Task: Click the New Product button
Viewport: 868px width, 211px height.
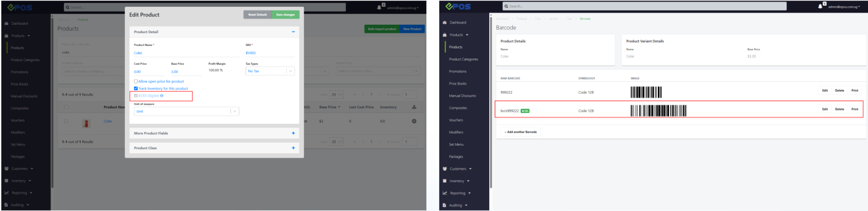Action: [412, 29]
